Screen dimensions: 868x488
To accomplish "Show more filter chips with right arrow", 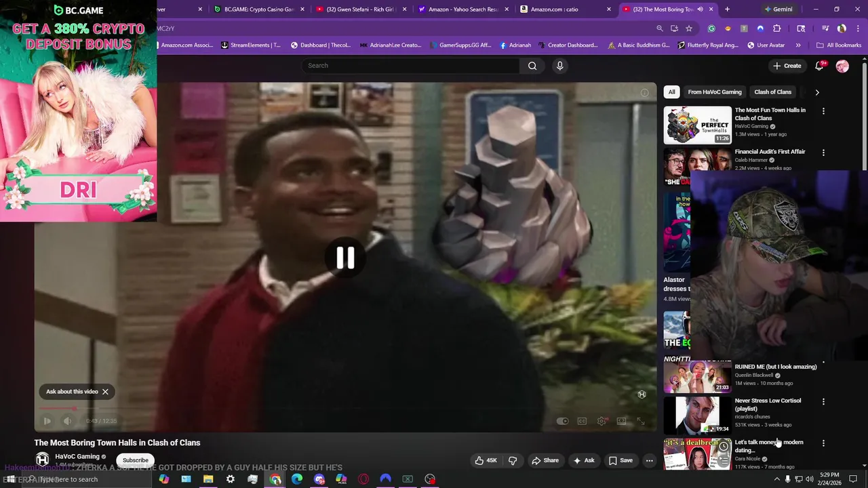I will (816, 92).
